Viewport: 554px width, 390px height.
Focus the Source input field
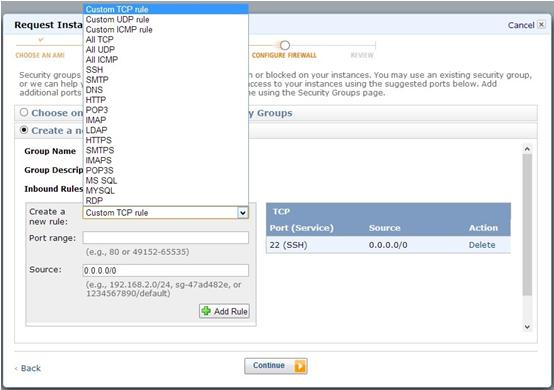[166, 271]
